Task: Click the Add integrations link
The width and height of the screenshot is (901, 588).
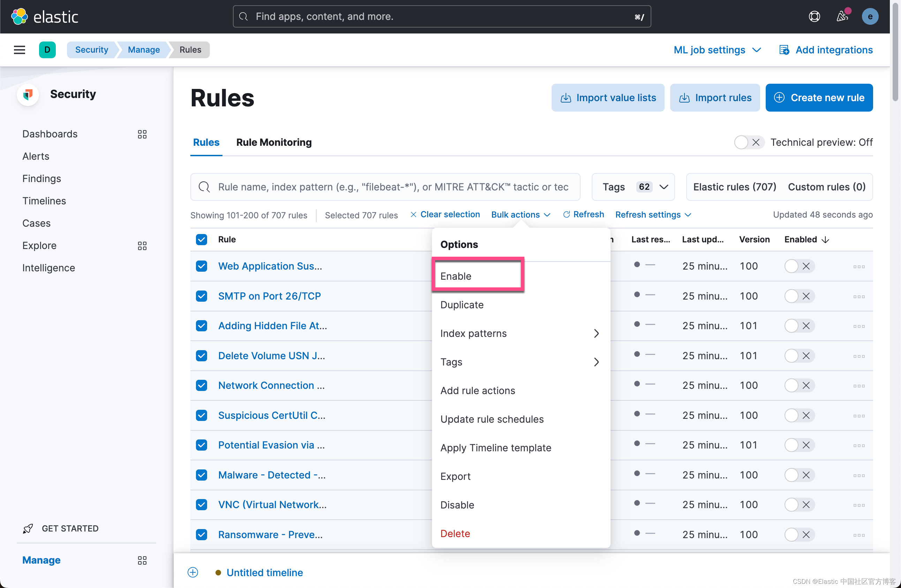Action: (x=826, y=50)
